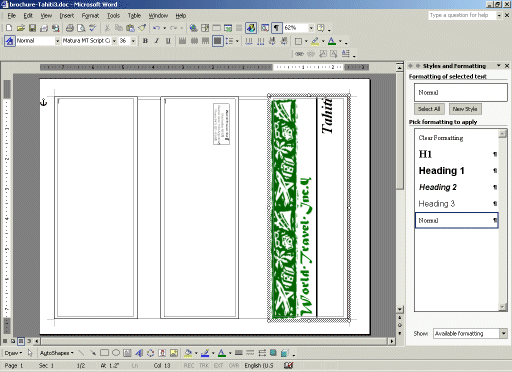The image size is (512, 372).
Task: Insert a diagram or organization chart
Action: point(150,353)
